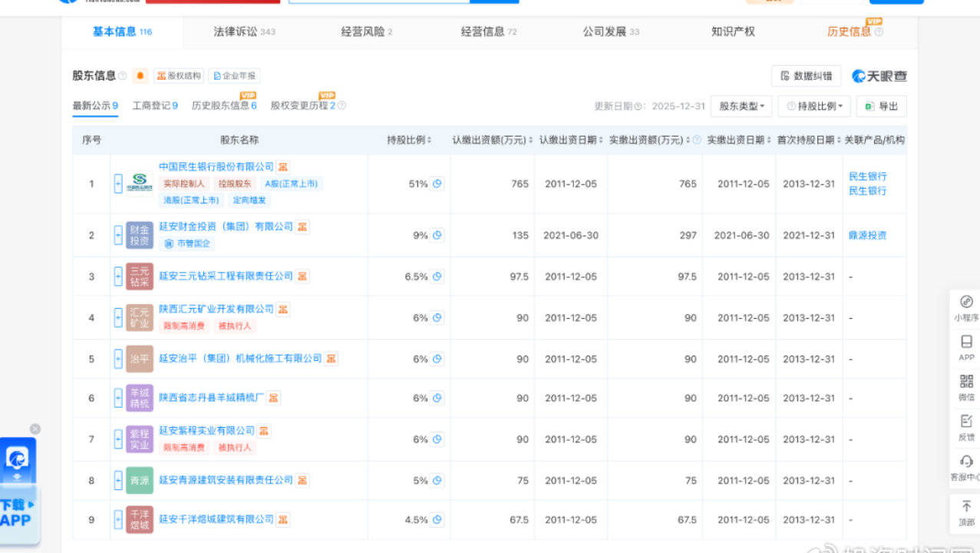Image resolution: width=980 pixels, height=553 pixels.
Task: Switch to 法律诉讼 tab
Action: coord(244,31)
